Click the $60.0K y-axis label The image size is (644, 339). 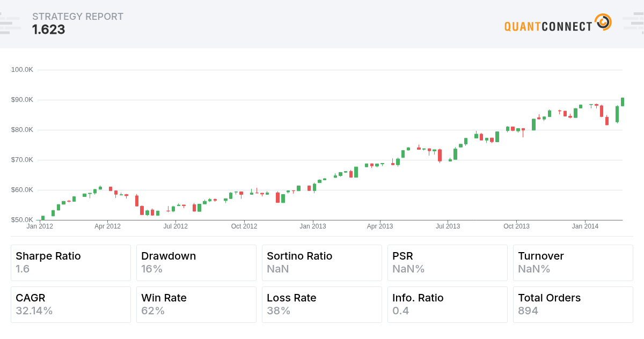click(x=22, y=190)
